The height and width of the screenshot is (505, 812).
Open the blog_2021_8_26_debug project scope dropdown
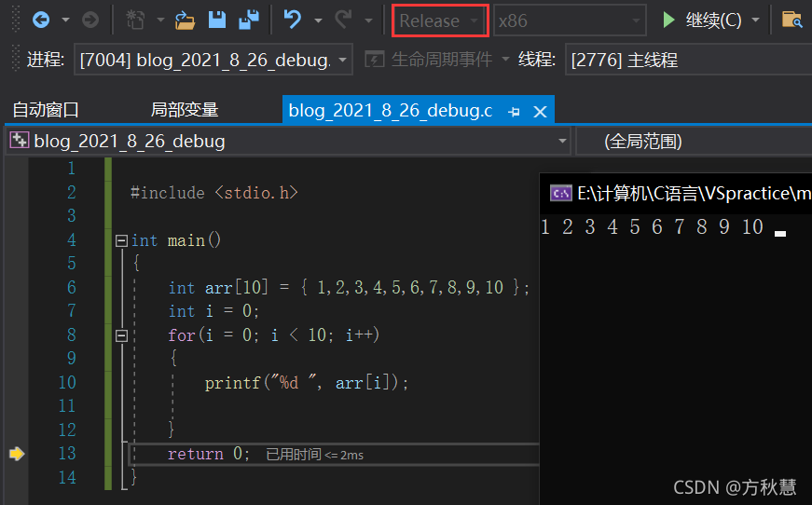tap(288, 142)
